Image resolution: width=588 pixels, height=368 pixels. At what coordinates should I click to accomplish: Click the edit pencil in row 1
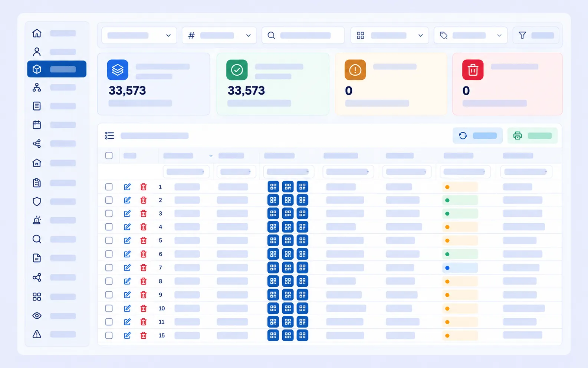pyautogui.click(x=127, y=187)
